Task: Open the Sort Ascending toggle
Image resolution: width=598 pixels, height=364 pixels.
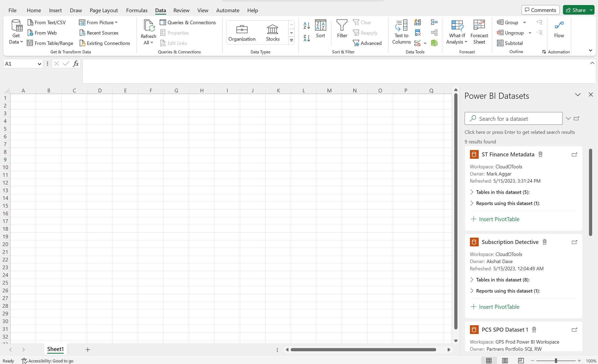Action: pos(307,24)
